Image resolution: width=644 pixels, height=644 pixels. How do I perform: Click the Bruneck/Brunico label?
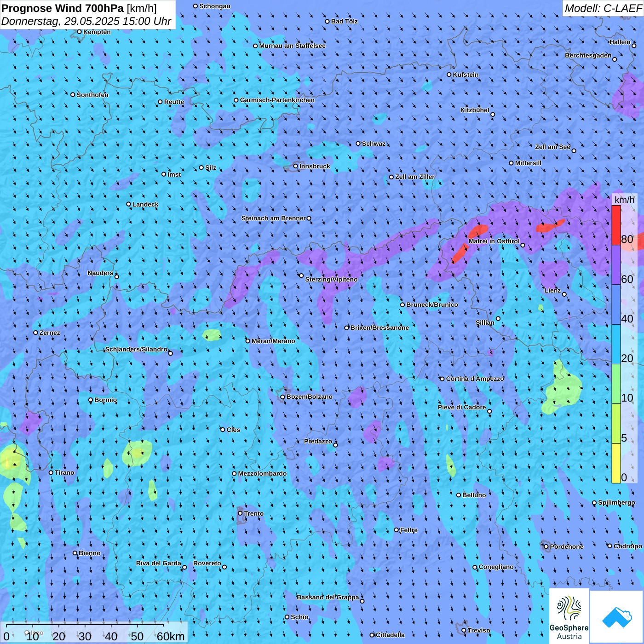[x=432, y=305]
